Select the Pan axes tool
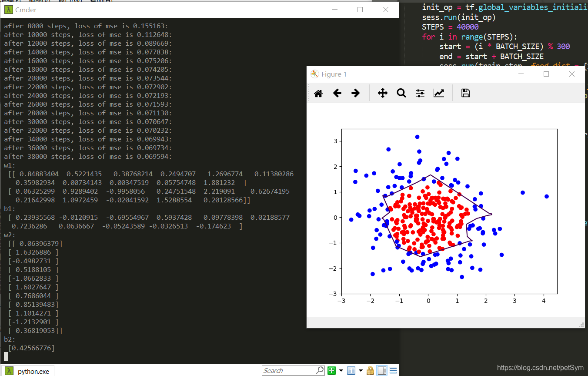 383,93
